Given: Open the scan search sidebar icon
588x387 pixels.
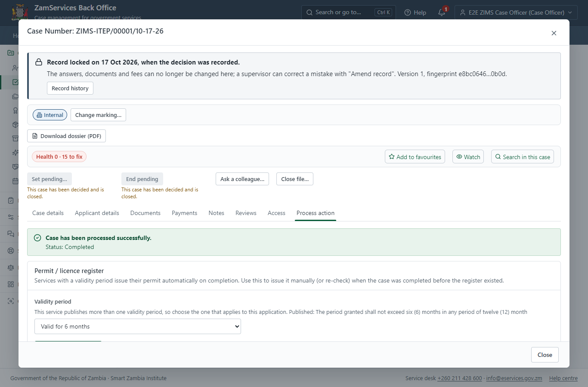Looking at the screenshot, I should point(11,301).
